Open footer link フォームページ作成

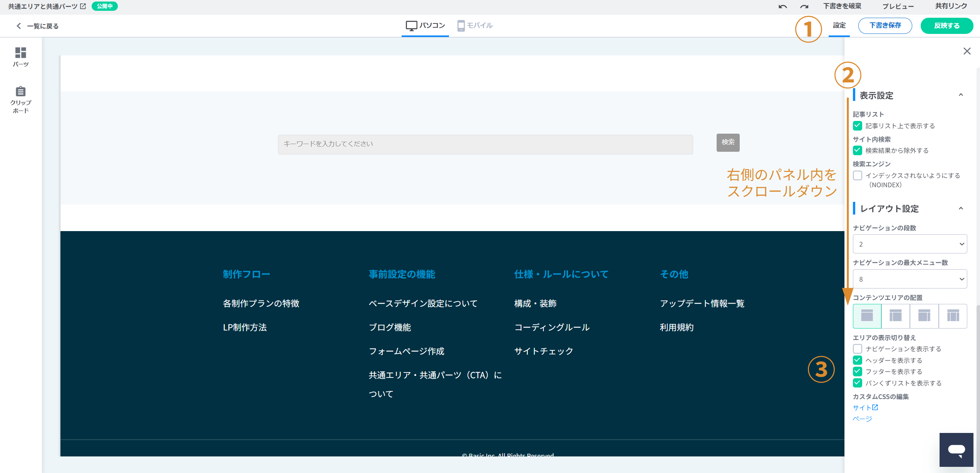tap(406, 351)
